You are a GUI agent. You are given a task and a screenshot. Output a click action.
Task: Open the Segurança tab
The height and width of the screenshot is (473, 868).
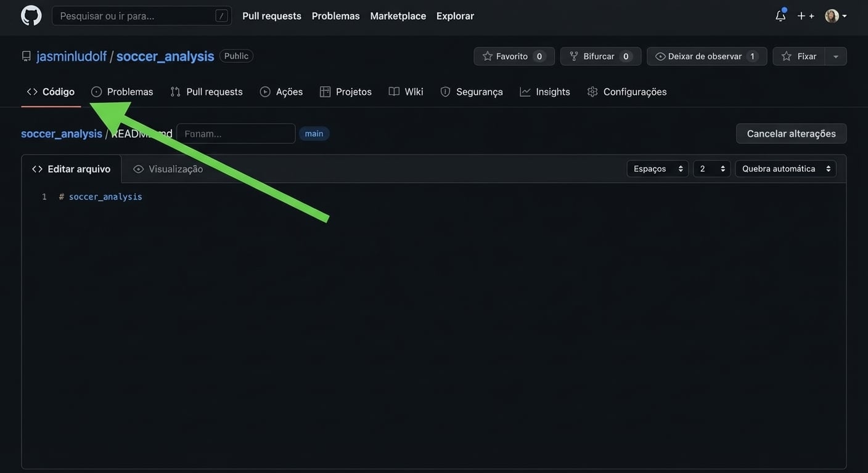[x=472, y=92]
